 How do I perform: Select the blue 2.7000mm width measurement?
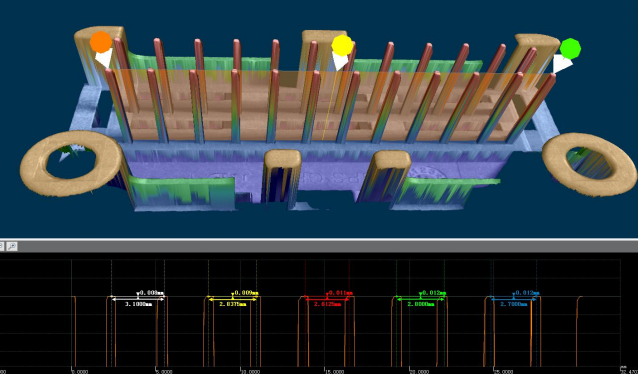(x=514, y=304)
